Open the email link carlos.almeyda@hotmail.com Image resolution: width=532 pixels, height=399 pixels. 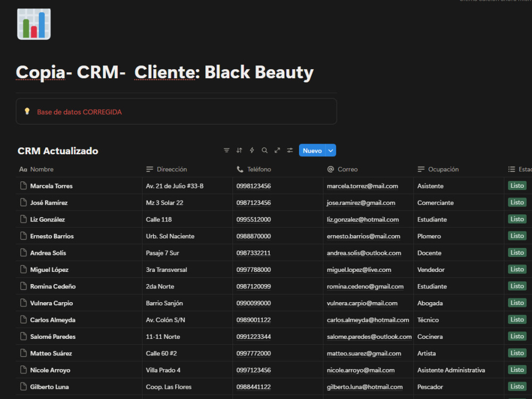tap(368, 320)
